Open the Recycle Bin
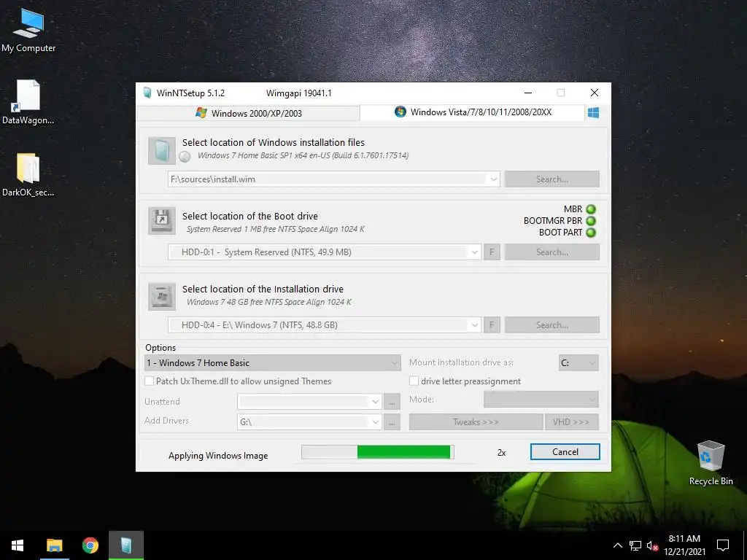Viewport: 747px width, 560px height. [x=711, y=463]
